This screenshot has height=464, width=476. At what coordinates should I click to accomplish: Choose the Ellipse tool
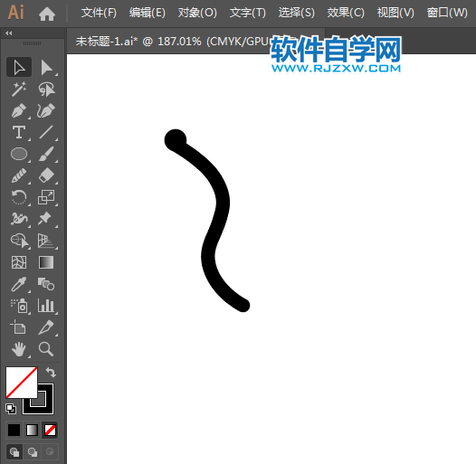[19, 154]
